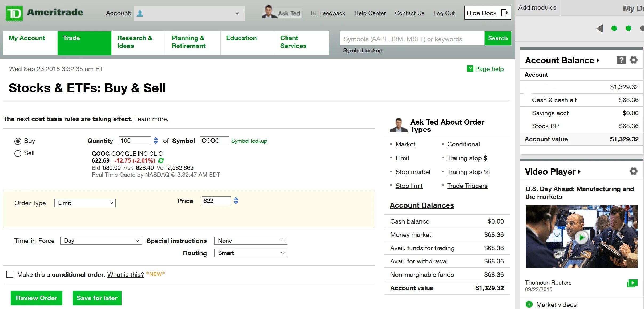Expand the Account Balance module arrow
Viewport: 644px width, 309px height.
598,61
